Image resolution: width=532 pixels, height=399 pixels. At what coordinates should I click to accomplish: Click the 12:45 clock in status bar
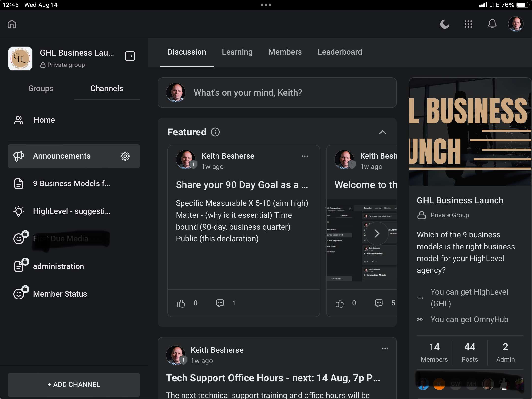point(11,5)
